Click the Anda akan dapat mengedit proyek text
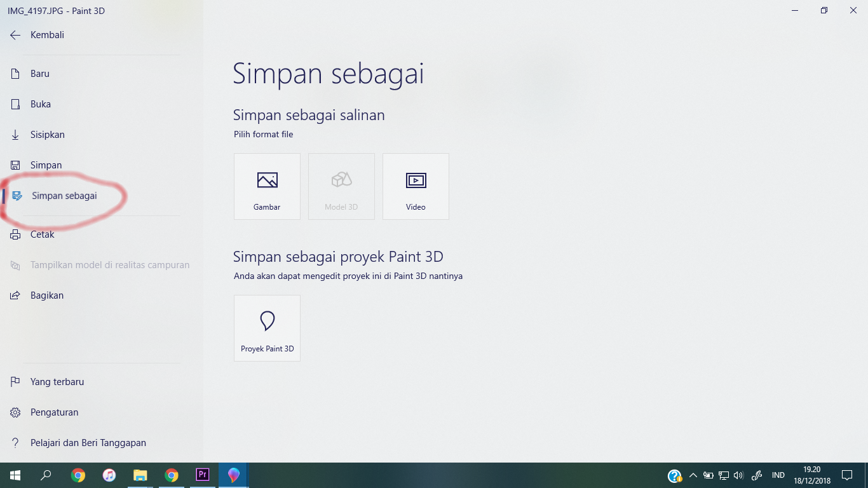Viewport: 868px width, 488px height. coord(348,276)
